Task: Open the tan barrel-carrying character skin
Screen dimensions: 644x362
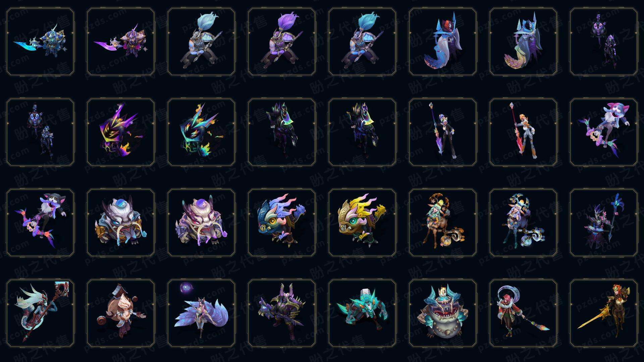Action: [121, 313]
